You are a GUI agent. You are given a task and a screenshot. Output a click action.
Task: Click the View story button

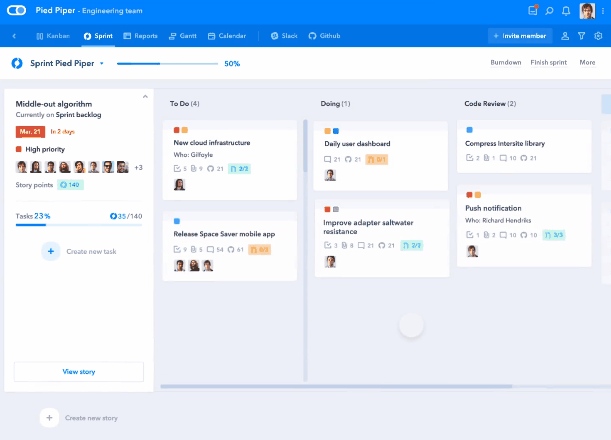pos(79,371)
